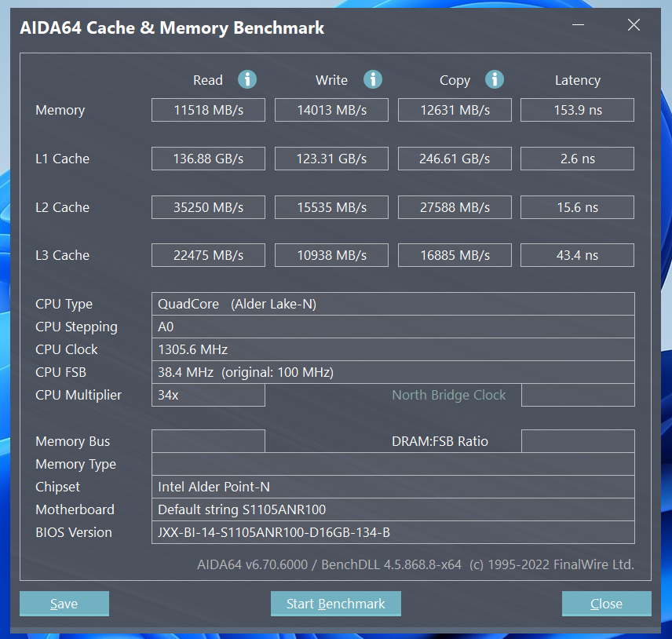The image size is (672, 639).
Task: Select L1 Cache latency 2.6 ns
Action: tap(577, 159)
